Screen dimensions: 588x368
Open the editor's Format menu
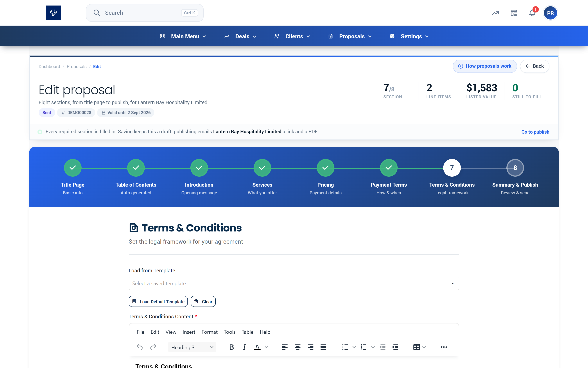209,332
